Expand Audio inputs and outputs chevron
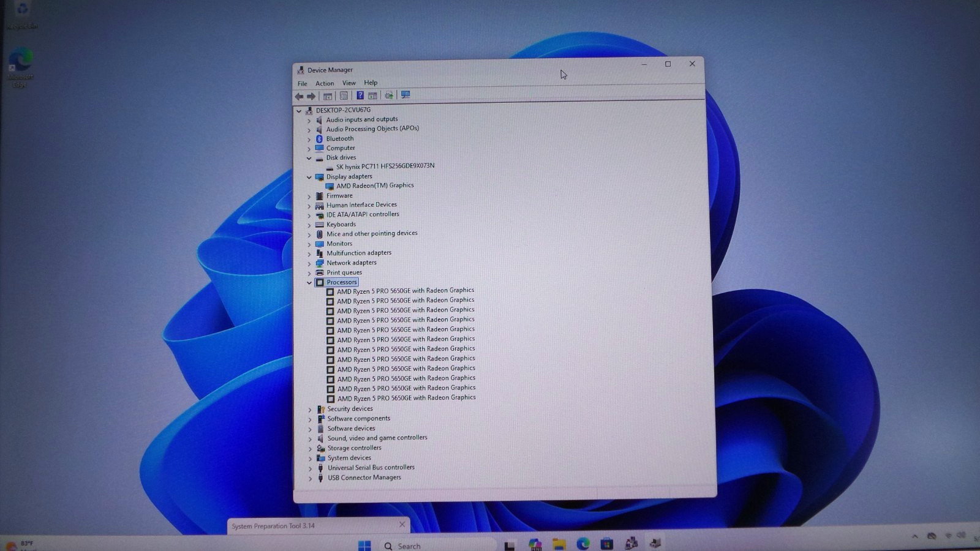 [x=309, y=121]
